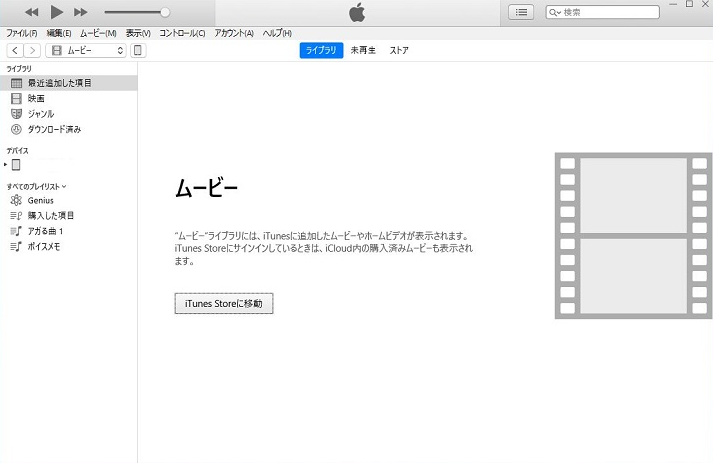Select ジャンル in the library sidebar
Viewport: 713px width, 463px height.
pyautogui.click(x=68, y=114)
